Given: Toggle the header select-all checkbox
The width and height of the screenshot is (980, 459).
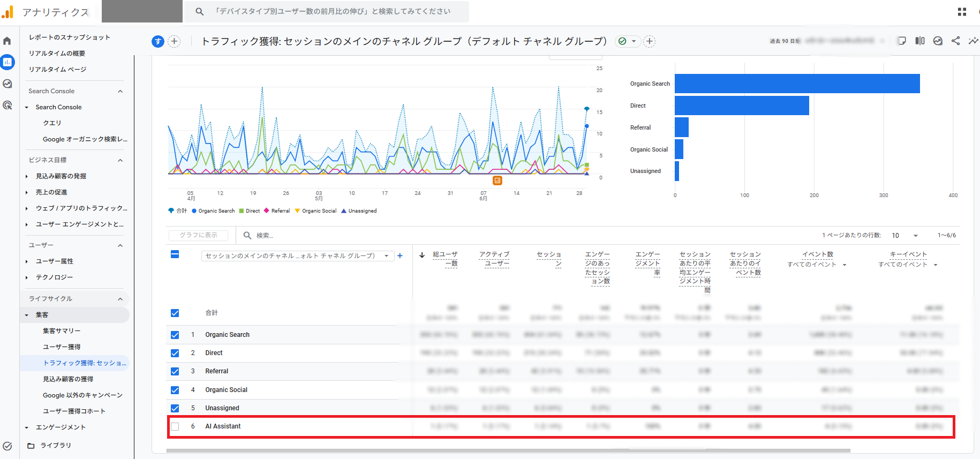Looking at the screenshot, I should tap(175, 254).
